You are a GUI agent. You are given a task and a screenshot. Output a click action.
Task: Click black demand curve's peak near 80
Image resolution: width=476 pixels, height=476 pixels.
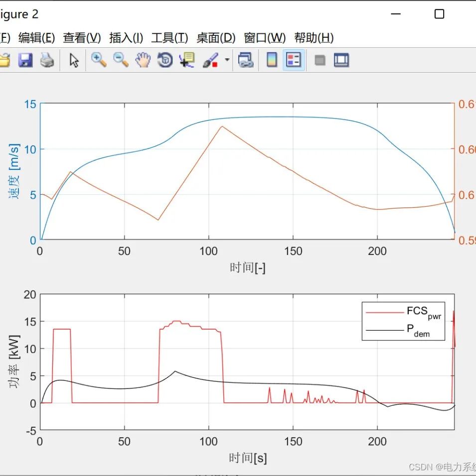coord(175,371)
